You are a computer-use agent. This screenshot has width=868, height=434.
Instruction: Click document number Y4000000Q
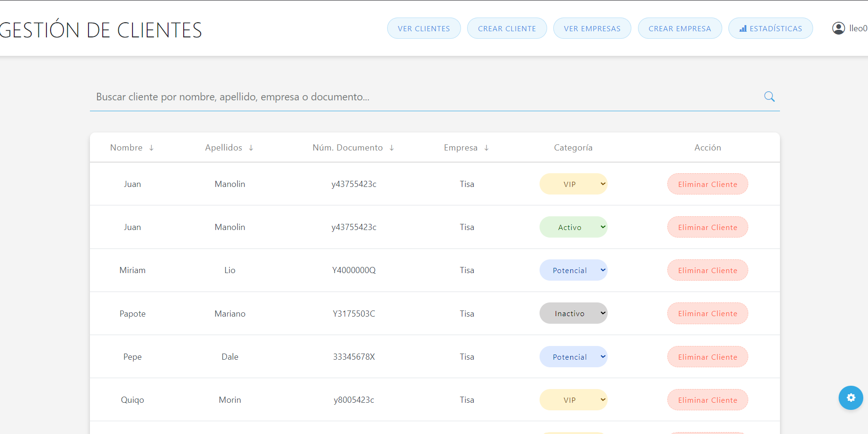click(x=354, y=270)
